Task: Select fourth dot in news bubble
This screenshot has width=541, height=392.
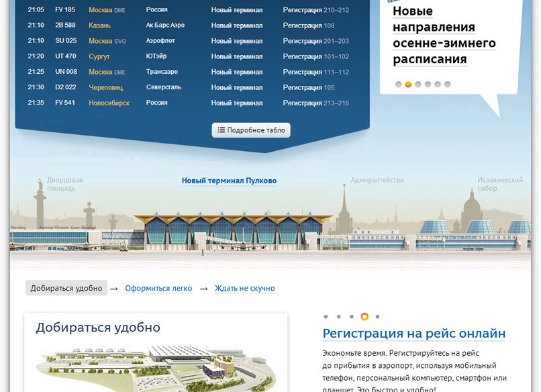Action: 428,84
